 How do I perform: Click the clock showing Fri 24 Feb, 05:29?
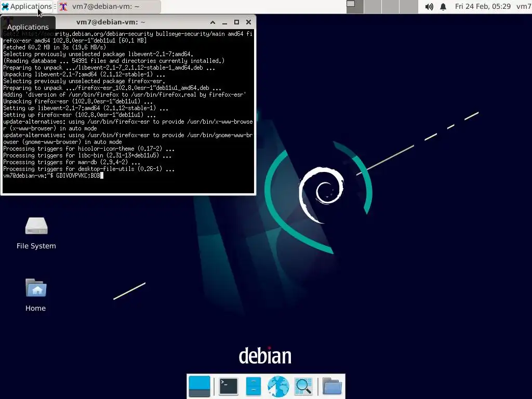pos(483,6)
